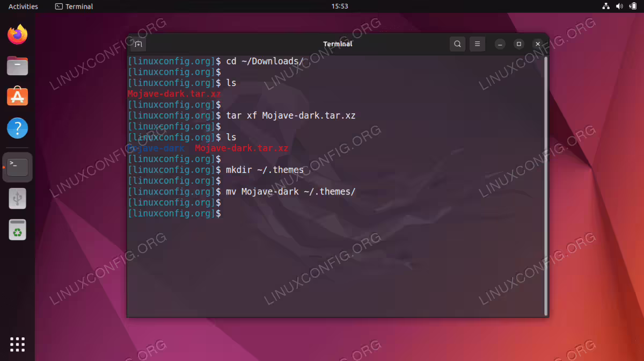Image resolution: width=644 pixels, height=361 pixels.
Task: Open Help from the dock
Action: point(18,128)
